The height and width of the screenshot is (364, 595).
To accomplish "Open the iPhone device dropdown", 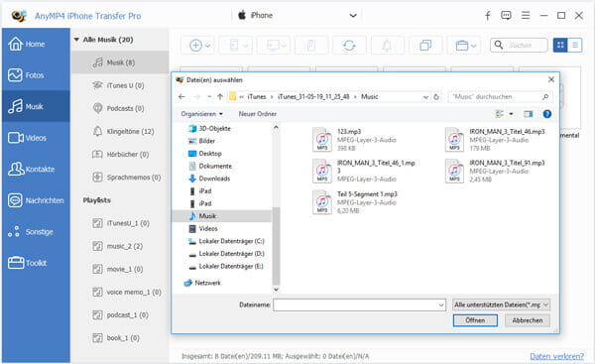I will tap(297, 16).
